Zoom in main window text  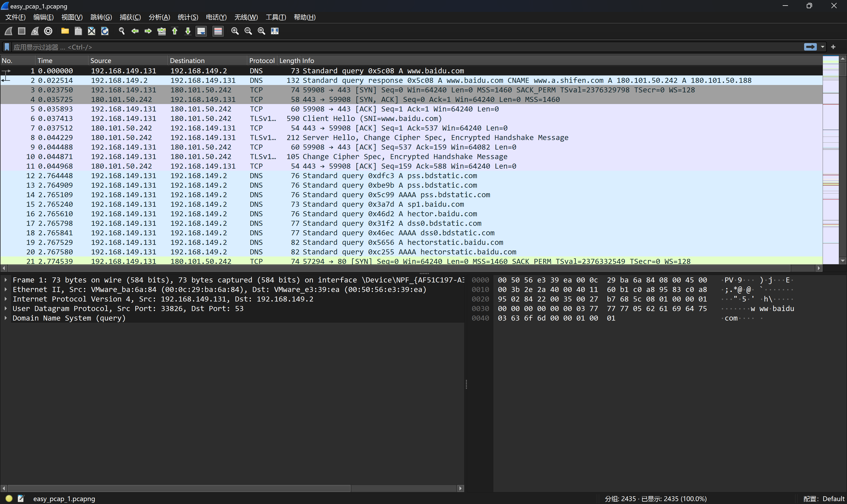pyautogui.click(x=235, y=31)
